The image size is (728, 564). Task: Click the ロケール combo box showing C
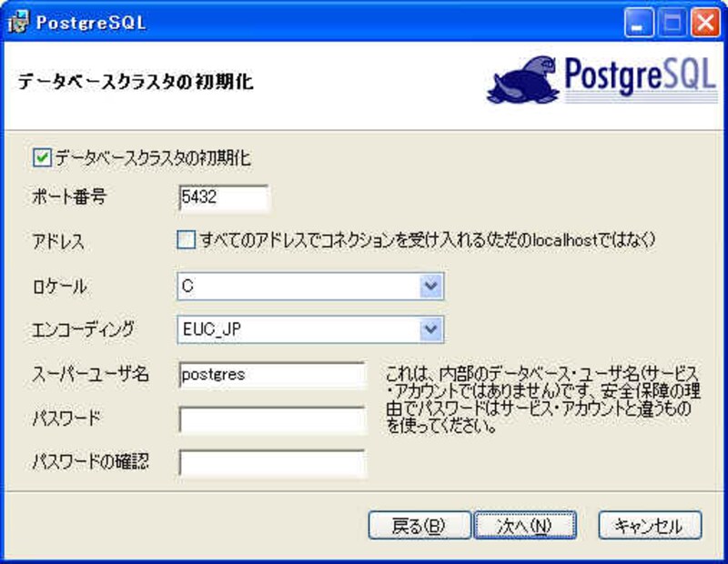[298, 287]
